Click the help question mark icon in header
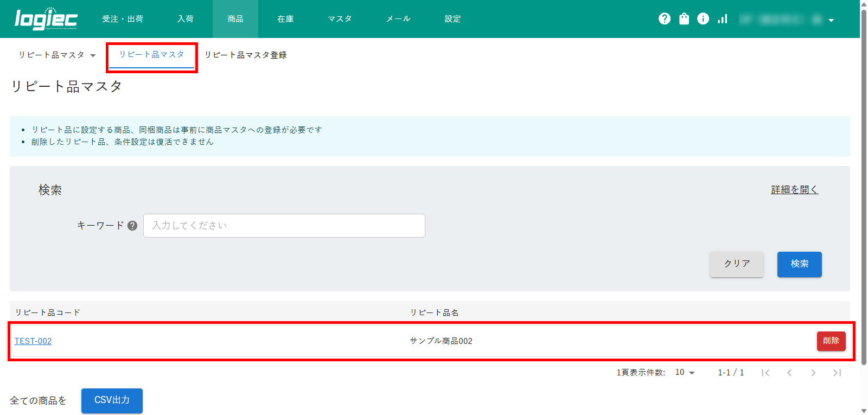The width and height of the screenshot is (868, 415). [x=665, y=19]
